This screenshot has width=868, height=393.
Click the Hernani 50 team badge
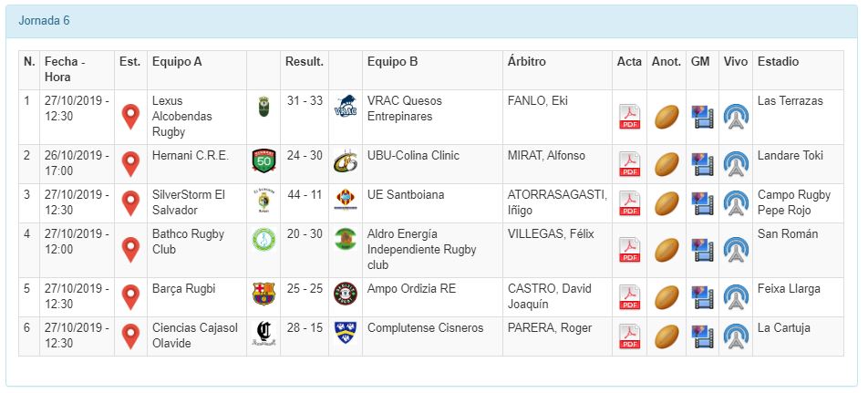[x=263, y=160]
